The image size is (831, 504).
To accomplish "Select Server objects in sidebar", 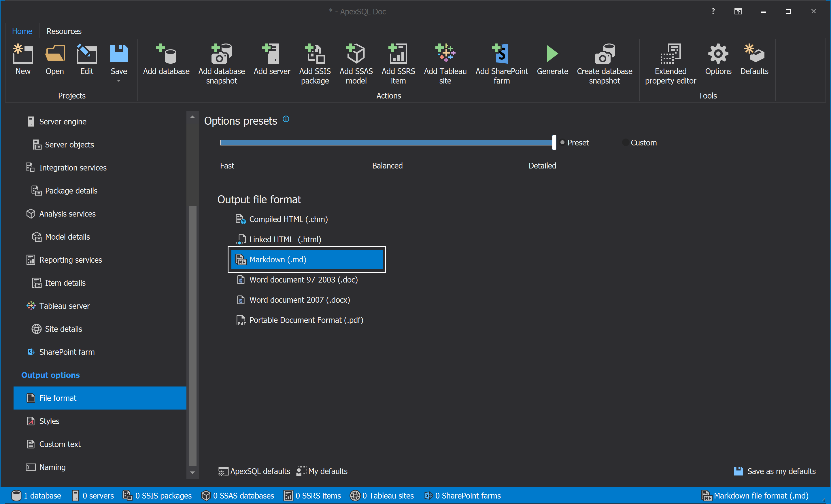I will (100, 145).
